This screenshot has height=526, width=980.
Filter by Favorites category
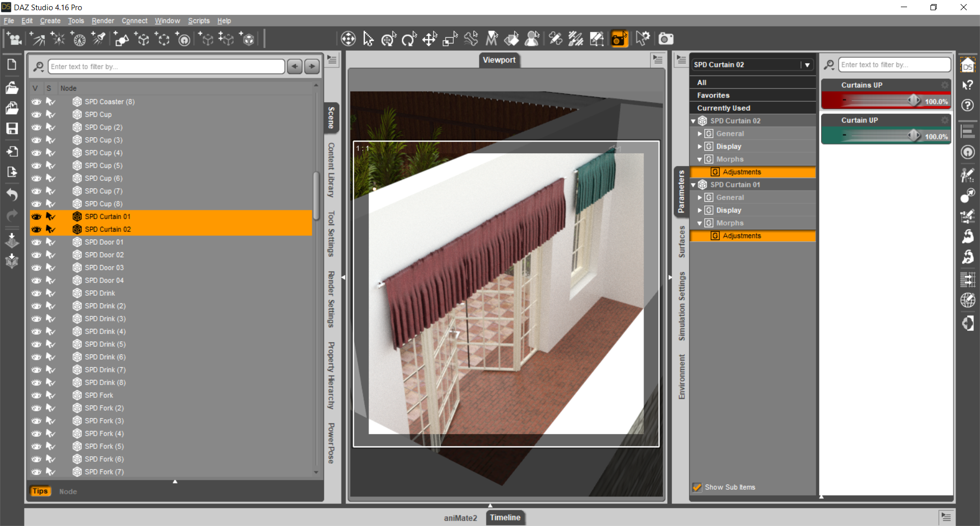coord(753,95)
